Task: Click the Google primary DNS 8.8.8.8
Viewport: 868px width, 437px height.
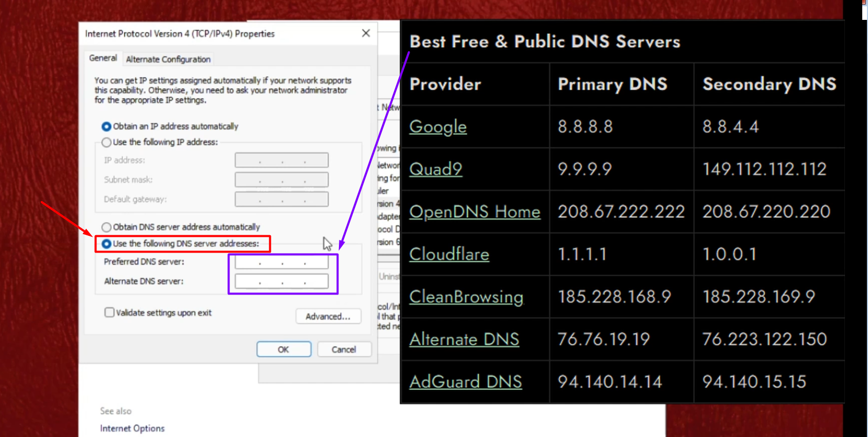Action: click(585, 127)
